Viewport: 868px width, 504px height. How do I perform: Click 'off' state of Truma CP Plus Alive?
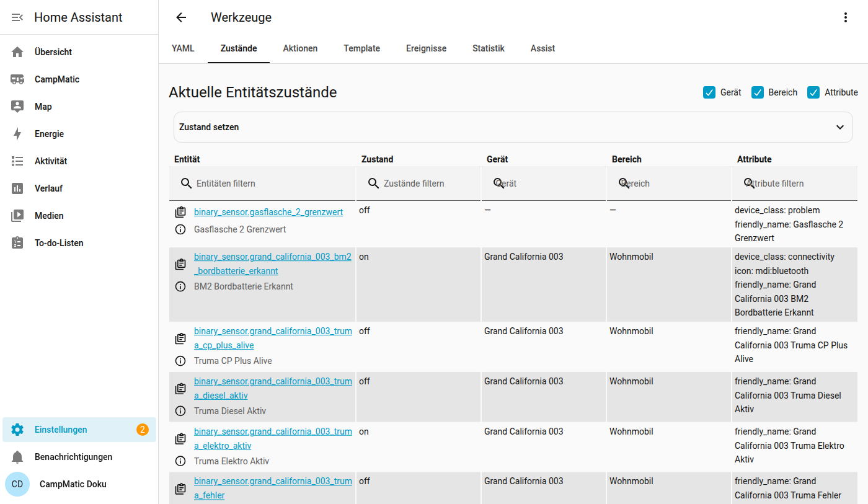[x=365, y=331]
